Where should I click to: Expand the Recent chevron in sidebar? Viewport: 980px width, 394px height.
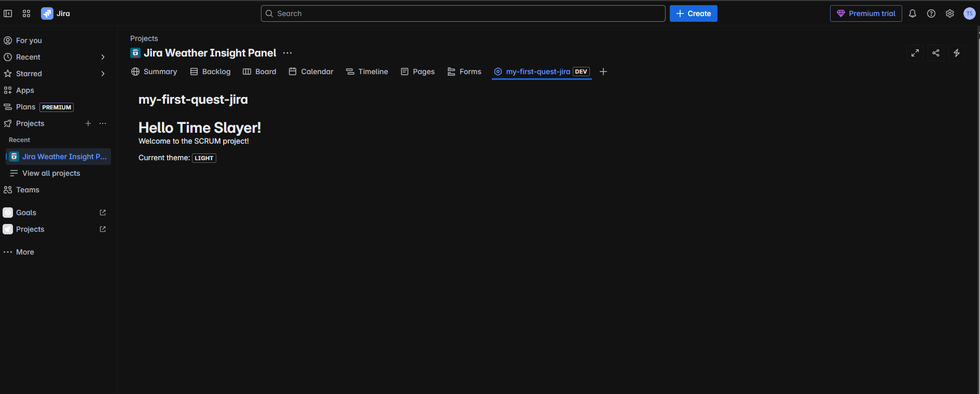point(103,57)
